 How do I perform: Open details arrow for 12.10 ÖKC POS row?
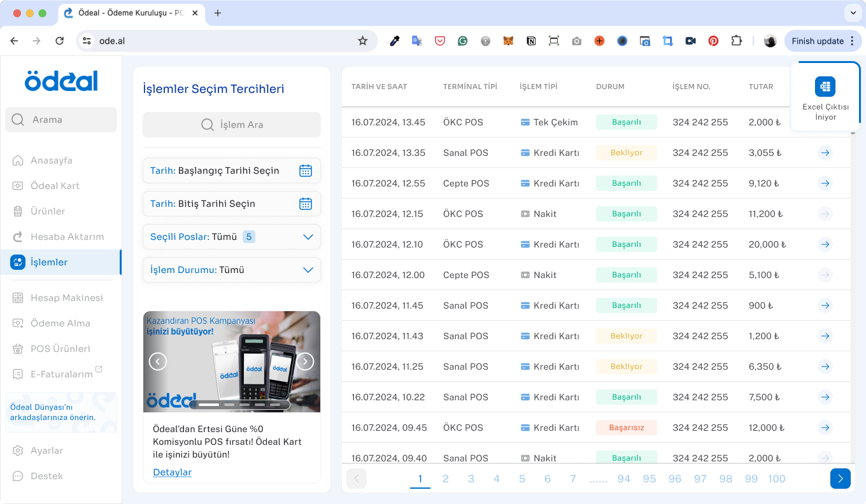(825, 244)
